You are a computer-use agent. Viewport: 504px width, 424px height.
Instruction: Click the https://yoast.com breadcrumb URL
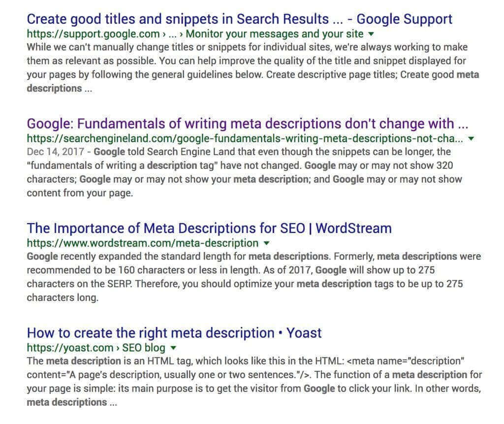70,348
